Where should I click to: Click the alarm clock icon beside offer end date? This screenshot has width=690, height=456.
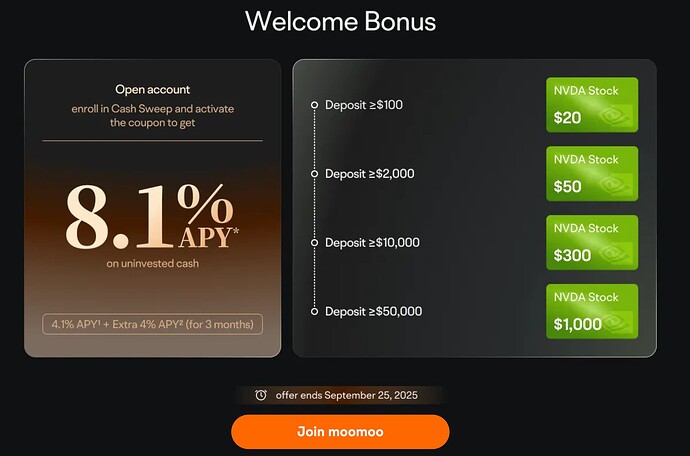(x=261, y=395)
